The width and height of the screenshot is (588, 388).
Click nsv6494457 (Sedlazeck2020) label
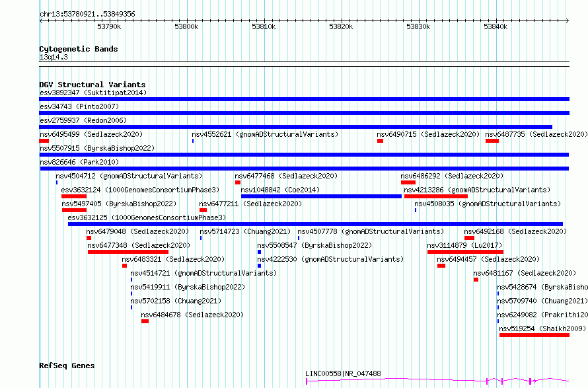[488, 259]
